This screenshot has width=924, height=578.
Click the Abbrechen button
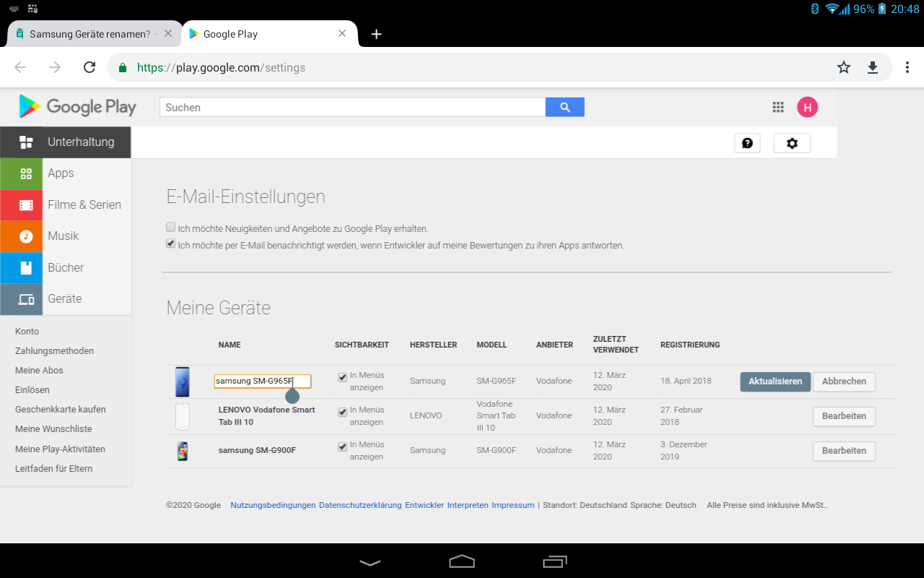pos(844,381)
